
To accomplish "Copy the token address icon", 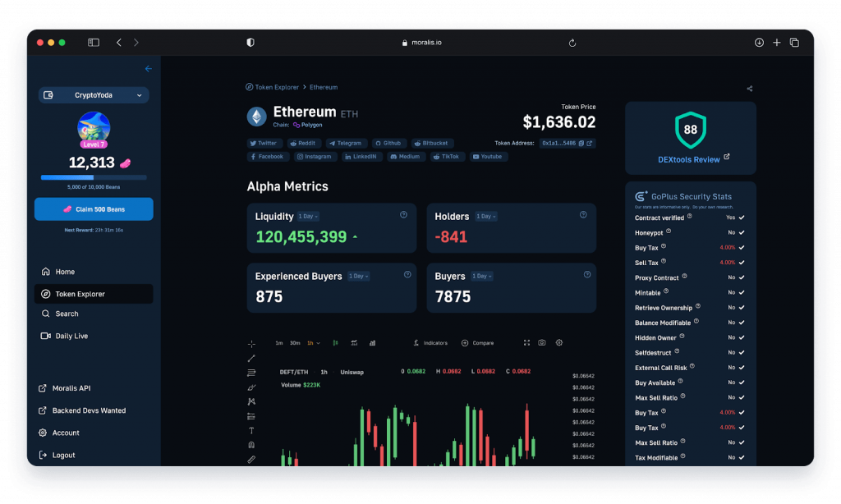I will 581,143.
